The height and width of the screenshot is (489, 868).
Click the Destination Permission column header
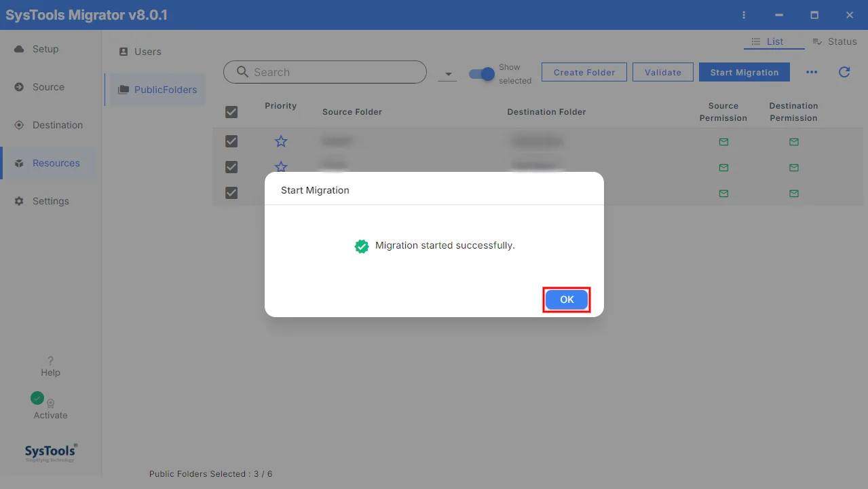click(x=794, y=112)
